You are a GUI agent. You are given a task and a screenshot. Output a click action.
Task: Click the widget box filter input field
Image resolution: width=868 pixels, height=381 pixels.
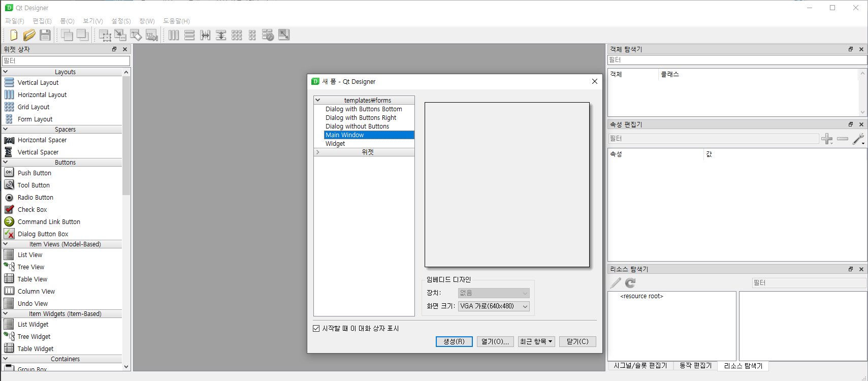coord(66,61)
